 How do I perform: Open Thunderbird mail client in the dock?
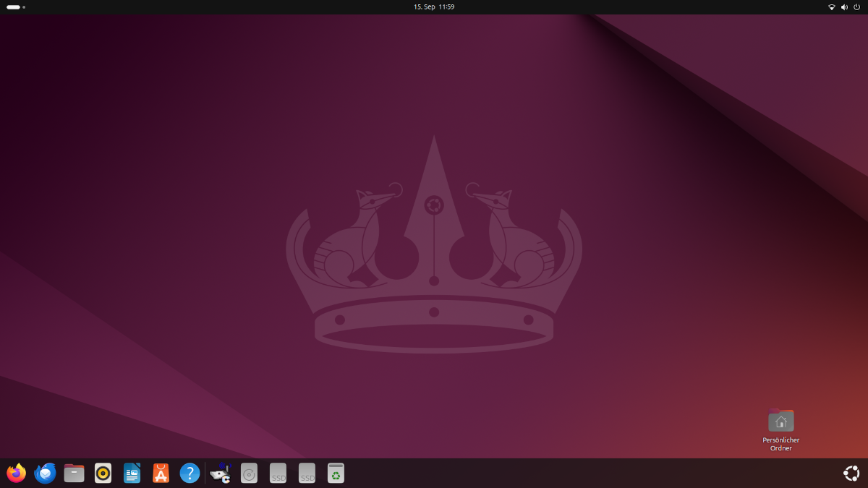(45, 474)
